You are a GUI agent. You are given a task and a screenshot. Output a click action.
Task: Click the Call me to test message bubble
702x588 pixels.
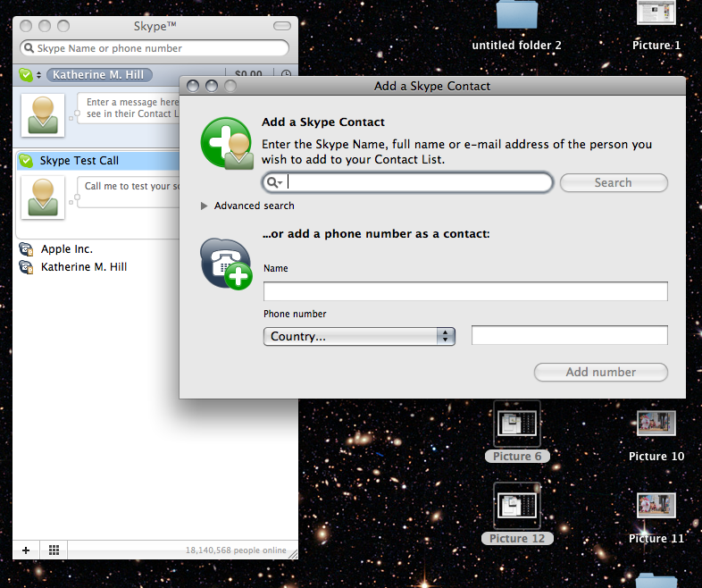point(129,192)
